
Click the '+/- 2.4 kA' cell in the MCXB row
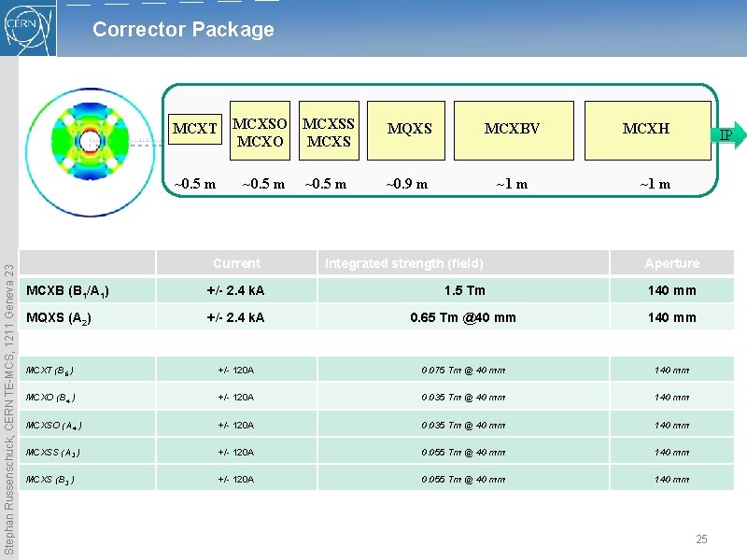tap(237, 290)
